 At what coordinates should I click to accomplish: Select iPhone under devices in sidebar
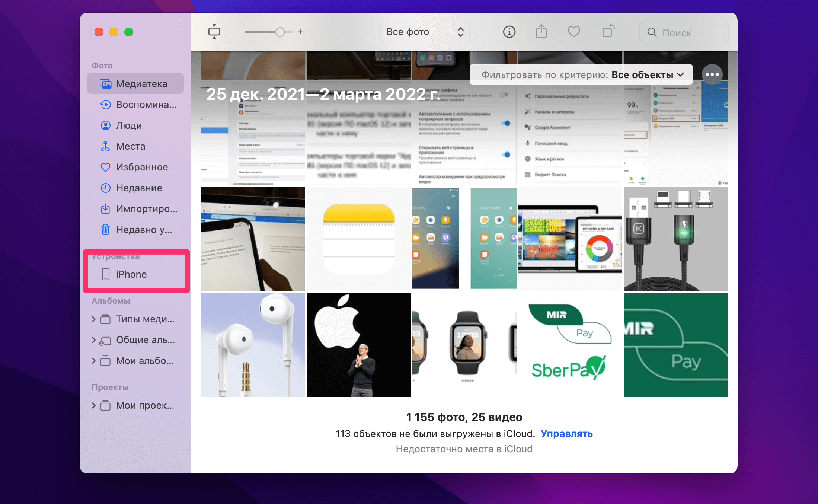click(131, 274)
